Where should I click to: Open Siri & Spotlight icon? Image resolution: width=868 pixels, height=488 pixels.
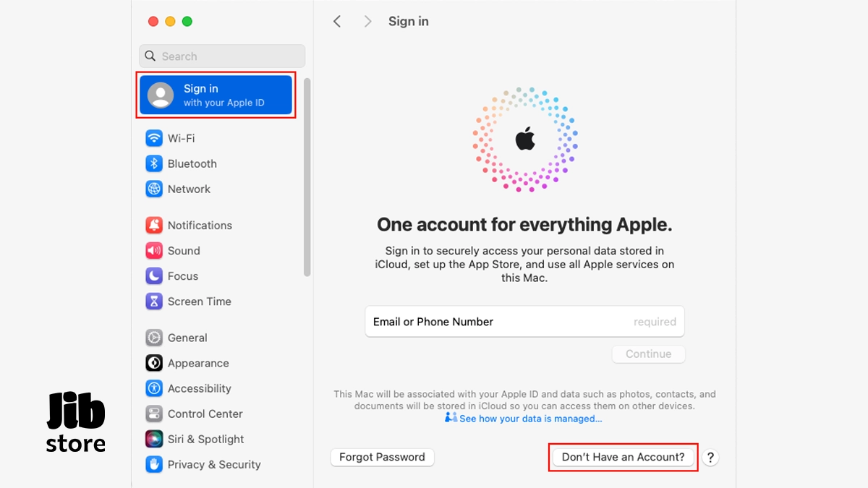[x=154, y=439]
